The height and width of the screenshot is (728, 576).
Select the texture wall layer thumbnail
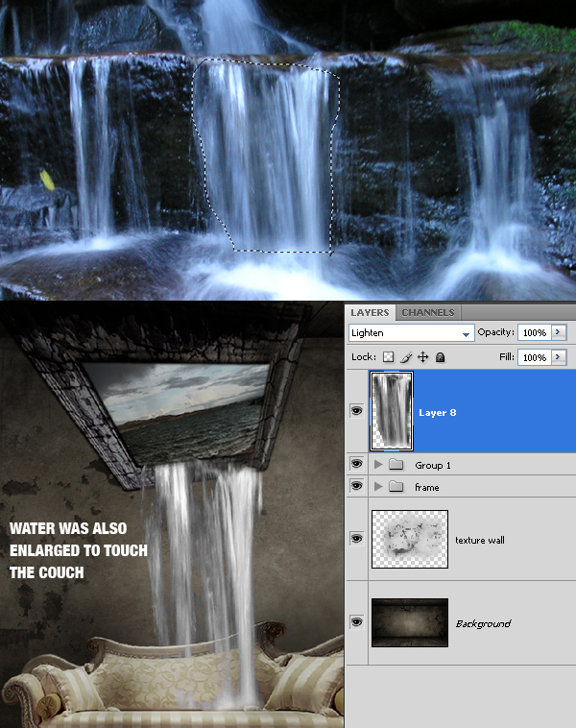(x=410, y=540)
